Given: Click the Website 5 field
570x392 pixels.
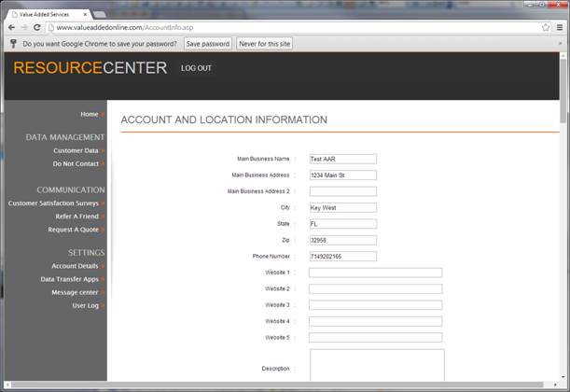Looking at the screenshot, I should [x=376, y=338].
